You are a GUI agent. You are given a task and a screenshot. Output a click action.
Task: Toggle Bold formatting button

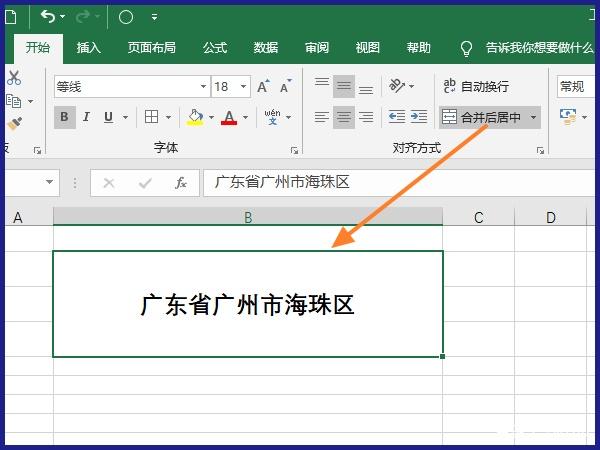[x=65, y=117]
